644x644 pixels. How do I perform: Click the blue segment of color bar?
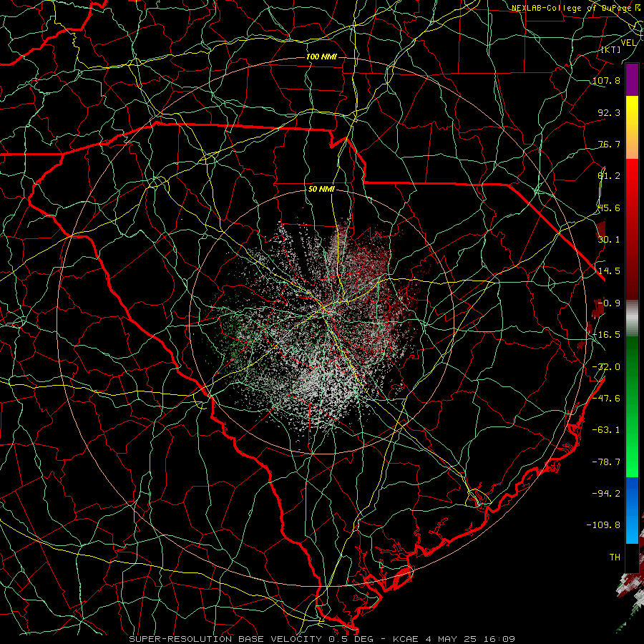coord(632,510)
